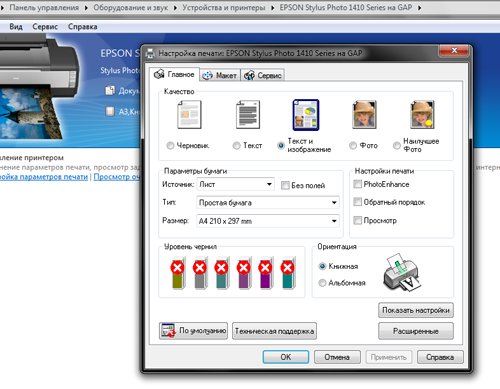The height and width of the screenshot is (389, 500).
Task: Click the printer icon in dialog title bar
Action: click(150, 53)
